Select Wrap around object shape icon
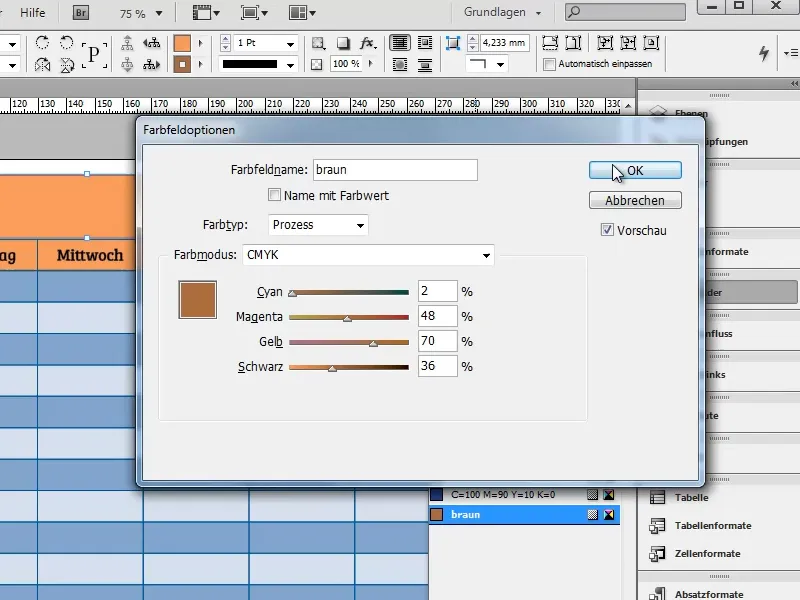800x600 pixels. (400, 65)
